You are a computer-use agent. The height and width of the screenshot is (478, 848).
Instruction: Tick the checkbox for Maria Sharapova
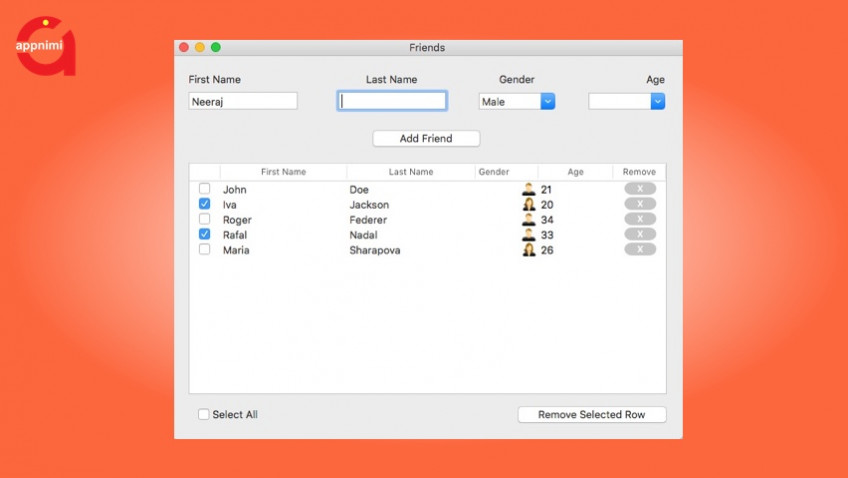(x=205, y=249)
